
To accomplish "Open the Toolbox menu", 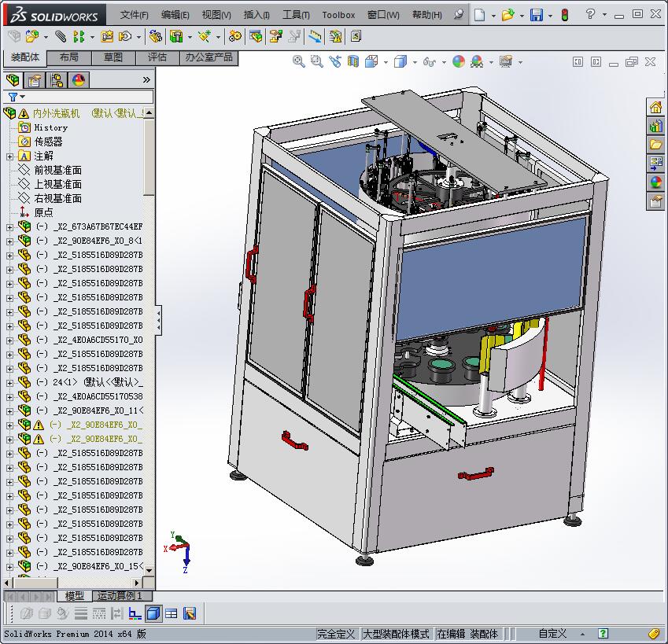I will [x=338, y=15].
